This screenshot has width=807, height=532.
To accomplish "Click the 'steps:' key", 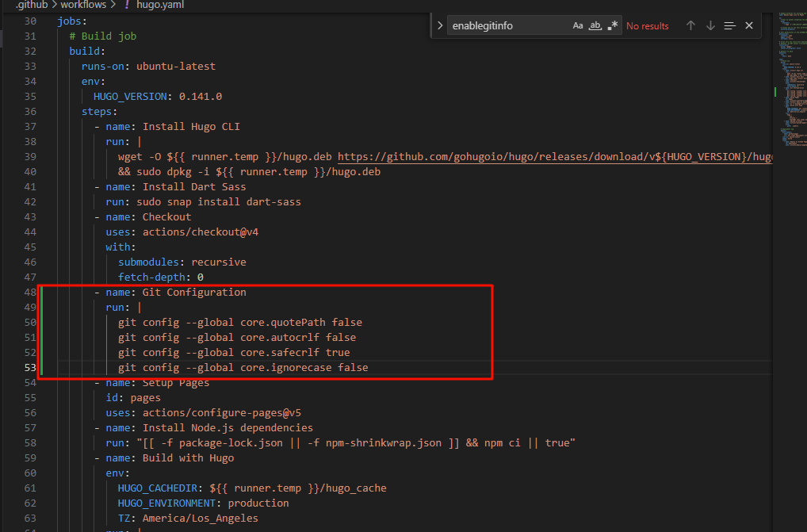I will [x=99, y=112].
